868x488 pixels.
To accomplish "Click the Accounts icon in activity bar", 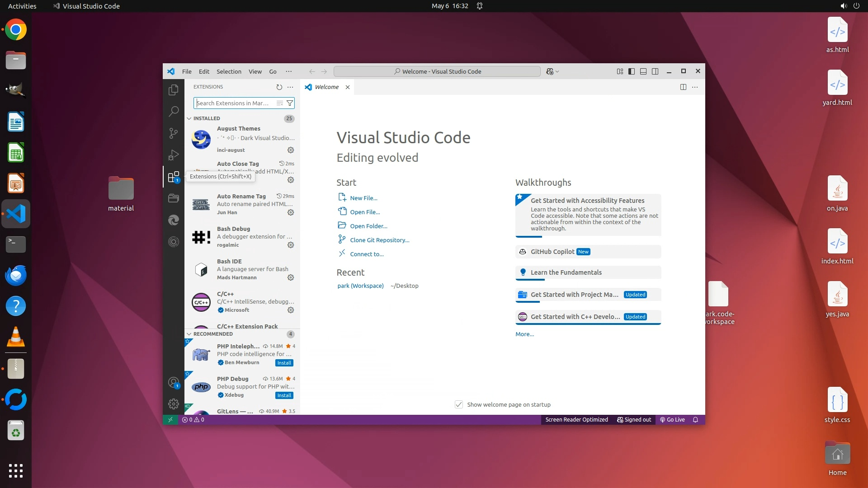I will point(174,383).
